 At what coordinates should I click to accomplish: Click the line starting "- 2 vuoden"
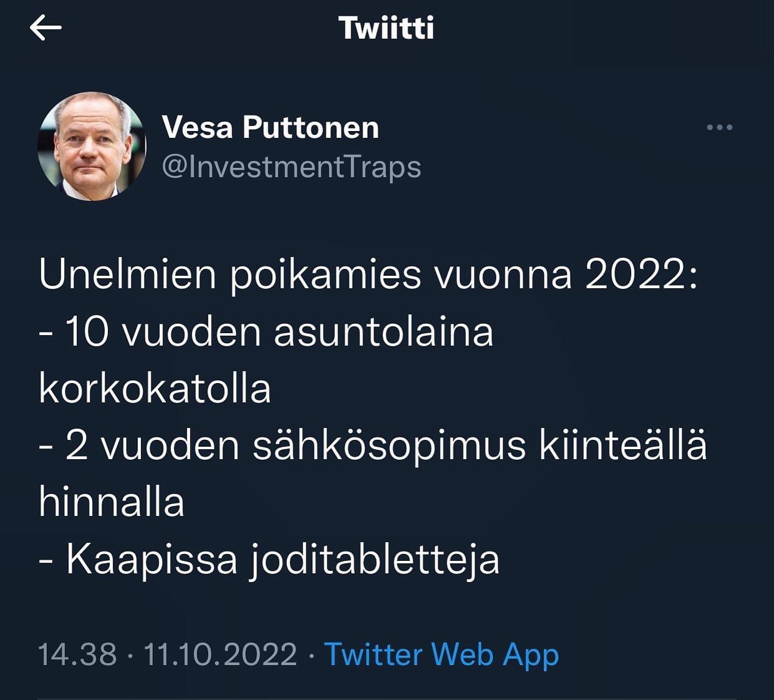pos(373,445)
